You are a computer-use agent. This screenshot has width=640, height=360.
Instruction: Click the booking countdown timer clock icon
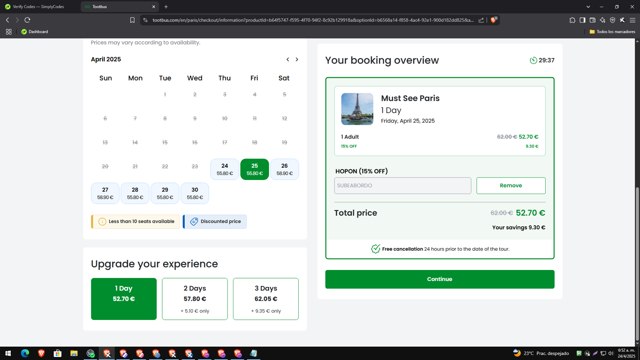tap(533, 60)
